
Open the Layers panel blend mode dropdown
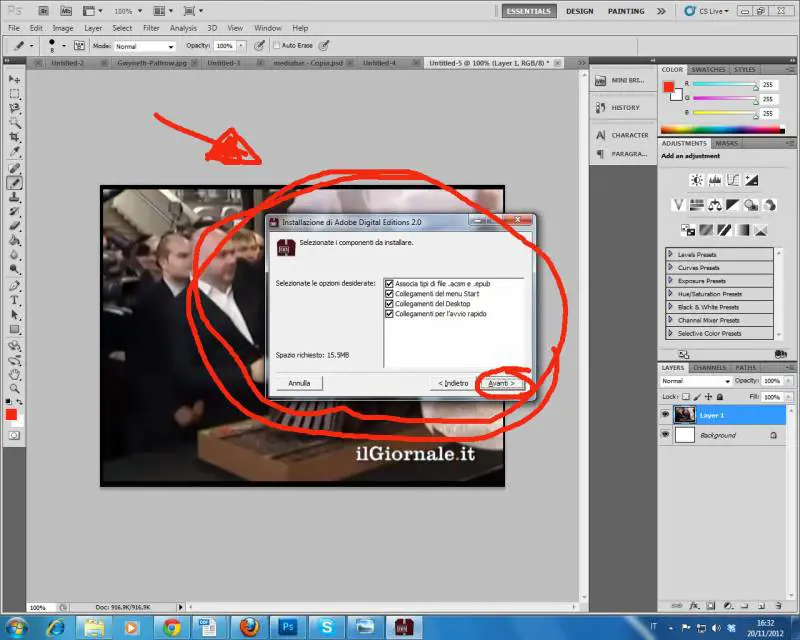coord(695,381)
